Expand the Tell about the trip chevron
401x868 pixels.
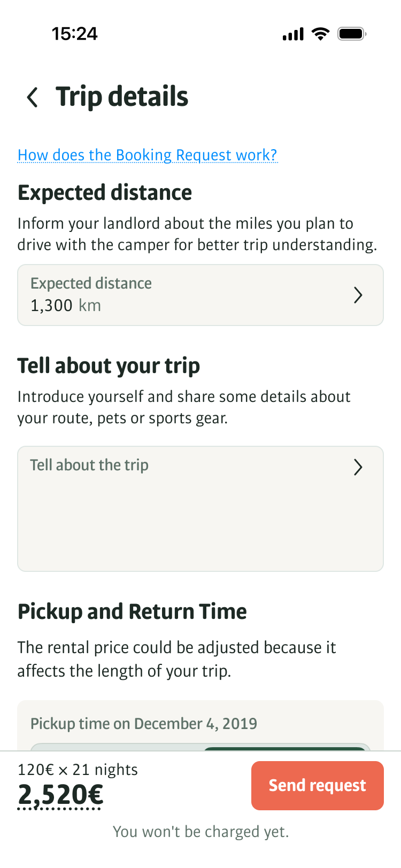[x=358, y=467]
